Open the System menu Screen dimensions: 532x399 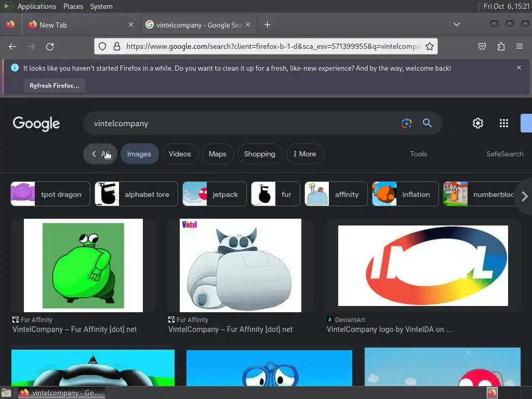point(101,6)
